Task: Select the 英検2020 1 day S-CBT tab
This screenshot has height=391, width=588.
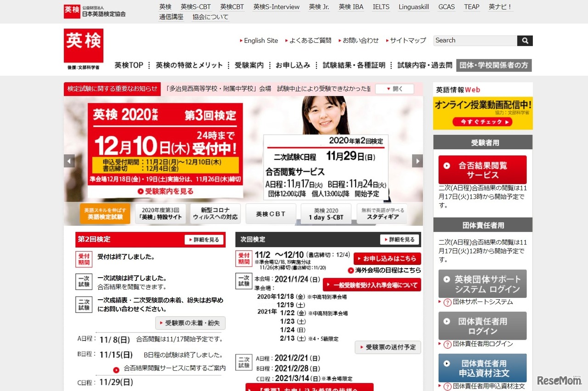Action: tap(326, 213)
